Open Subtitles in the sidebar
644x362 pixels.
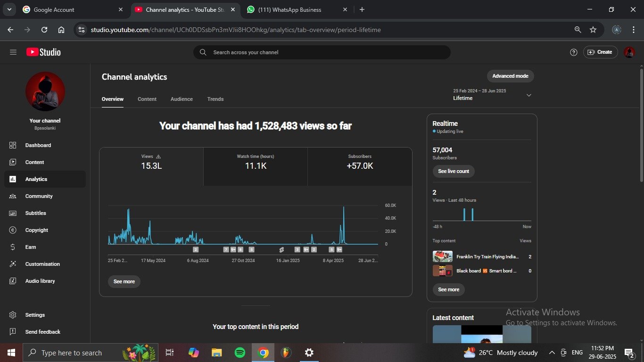45,213
